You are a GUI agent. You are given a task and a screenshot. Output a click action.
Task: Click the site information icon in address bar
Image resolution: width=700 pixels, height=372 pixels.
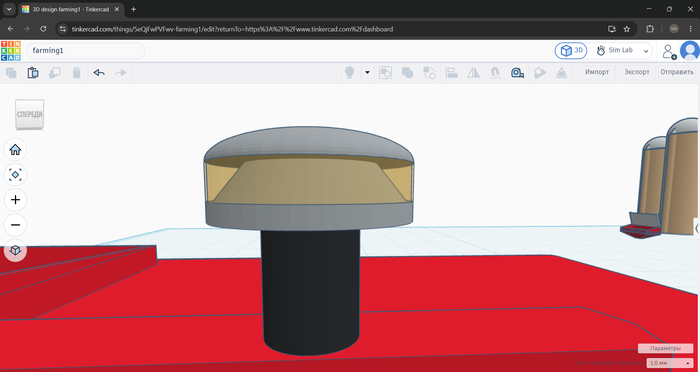click(x=63, y=29)
